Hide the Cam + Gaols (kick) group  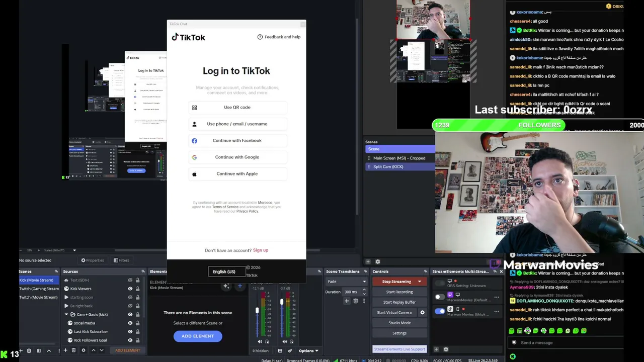click(x=130, y=314)
